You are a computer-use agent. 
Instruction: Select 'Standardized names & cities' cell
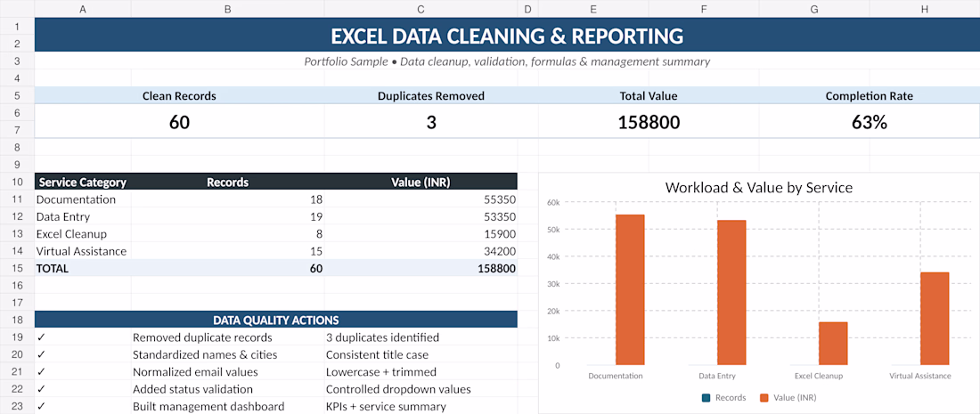(227, 354)
